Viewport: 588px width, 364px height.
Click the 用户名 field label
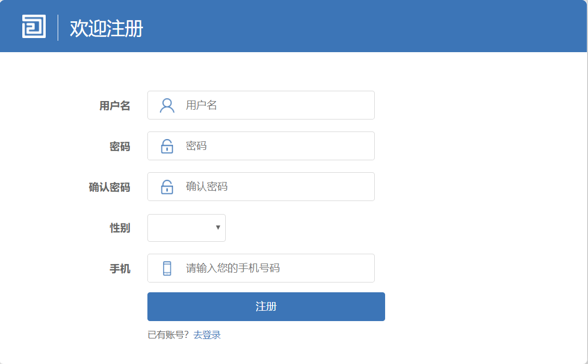point(115,106)
